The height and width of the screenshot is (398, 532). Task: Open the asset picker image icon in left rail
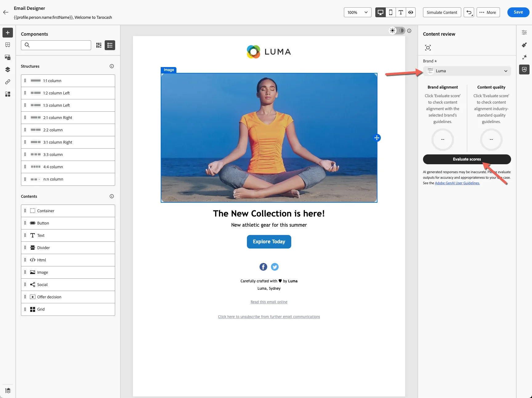pyautogui.click(x=8, y=57)
